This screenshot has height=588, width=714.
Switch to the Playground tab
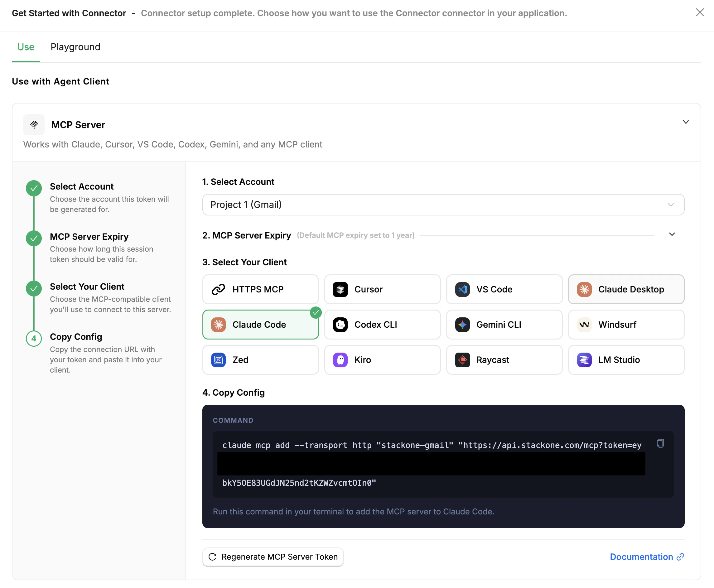75,47
